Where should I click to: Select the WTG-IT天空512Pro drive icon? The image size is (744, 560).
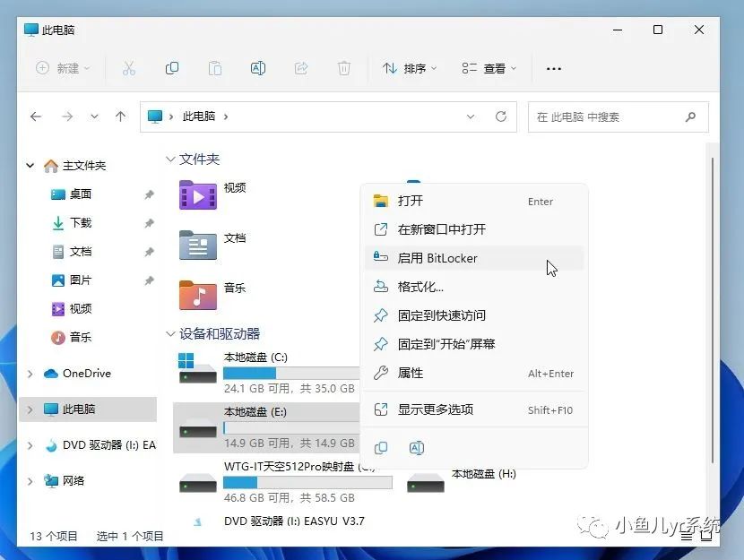pyautogui.click(x=198, y=484)
